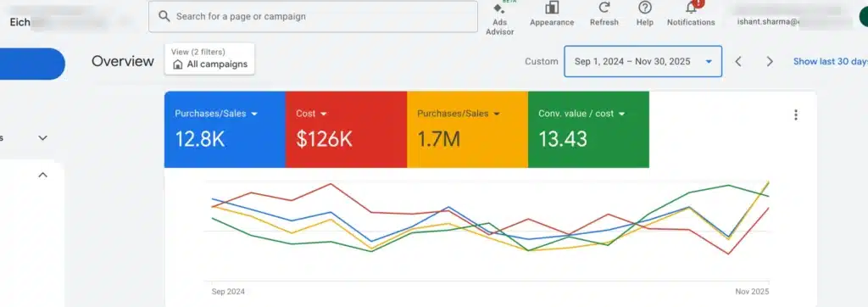This screenshot has width=868, height=307.
Task: Expand the sidebar section with down chevron
Action: [x=42, y=138]
